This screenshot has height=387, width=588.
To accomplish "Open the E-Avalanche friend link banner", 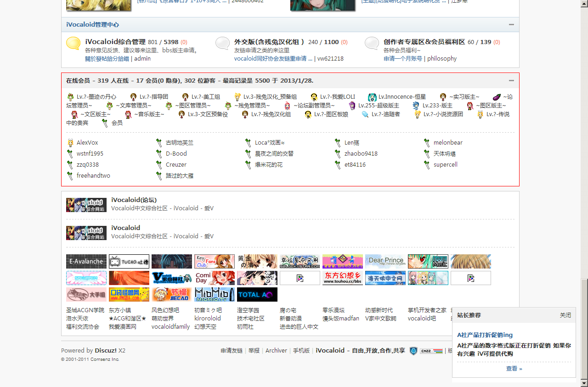I will (86, 261).
